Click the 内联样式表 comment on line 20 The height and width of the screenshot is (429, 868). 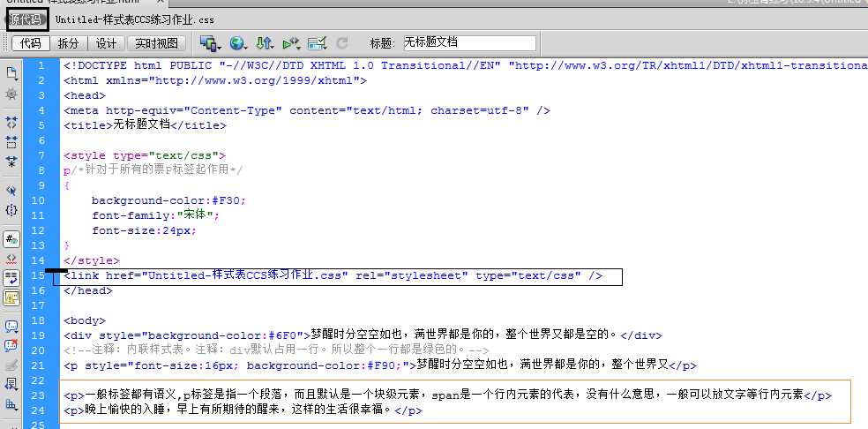pos(276,350)
